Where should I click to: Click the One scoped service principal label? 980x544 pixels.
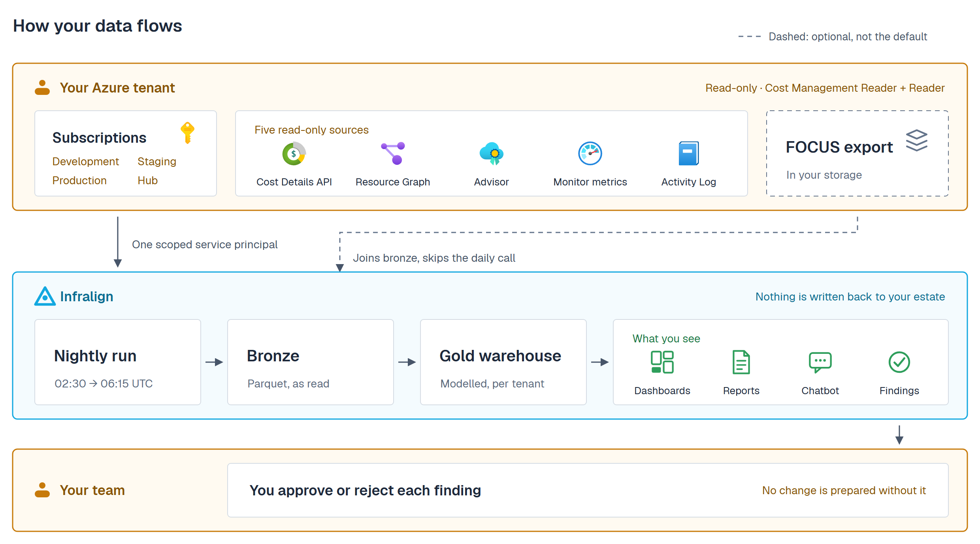tap(205, 244)
